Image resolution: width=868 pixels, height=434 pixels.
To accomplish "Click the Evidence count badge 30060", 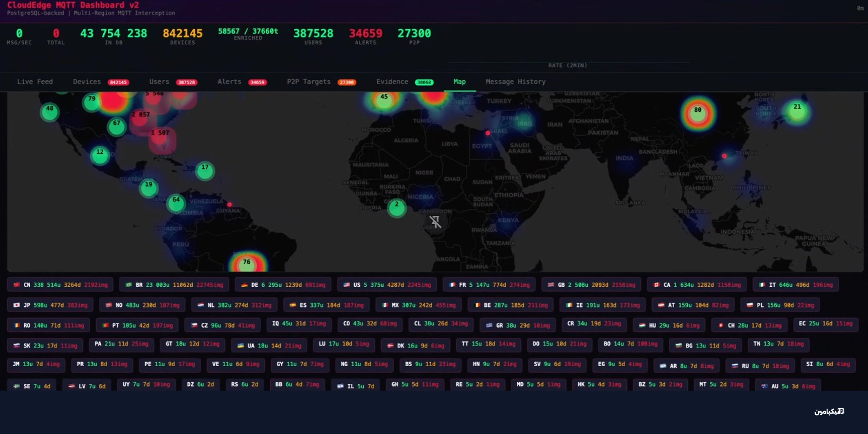I will [424, 82].
